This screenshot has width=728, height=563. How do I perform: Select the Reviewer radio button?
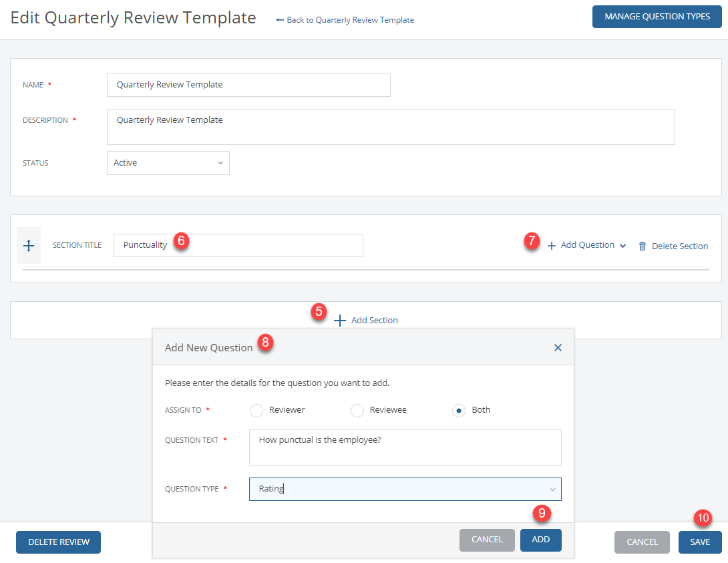tap(256, 410)
